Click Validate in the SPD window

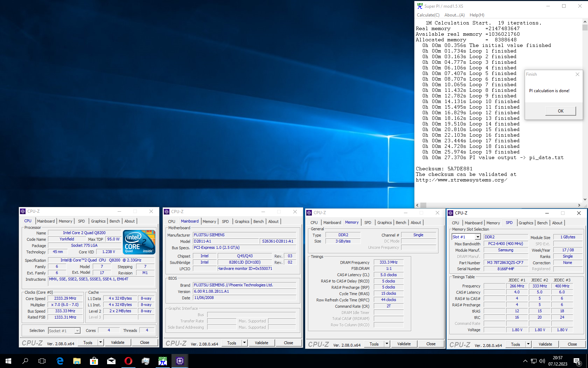(x=545, y=344)
